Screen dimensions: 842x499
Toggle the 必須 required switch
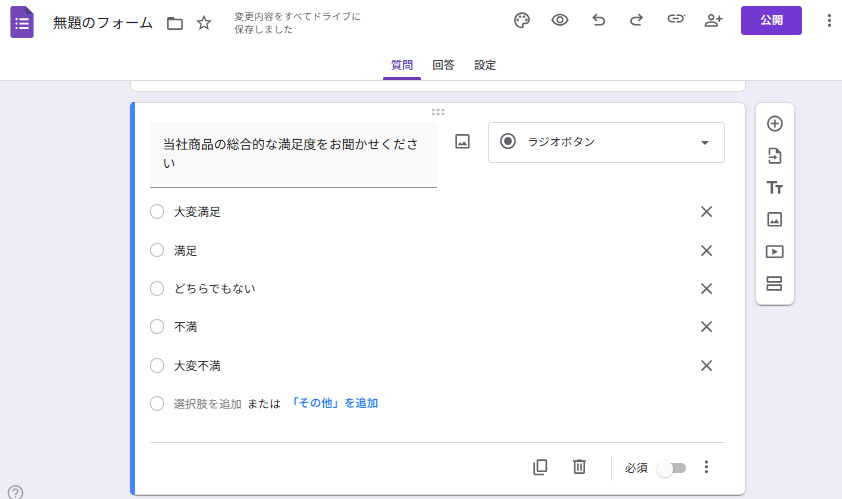[671, 468]
